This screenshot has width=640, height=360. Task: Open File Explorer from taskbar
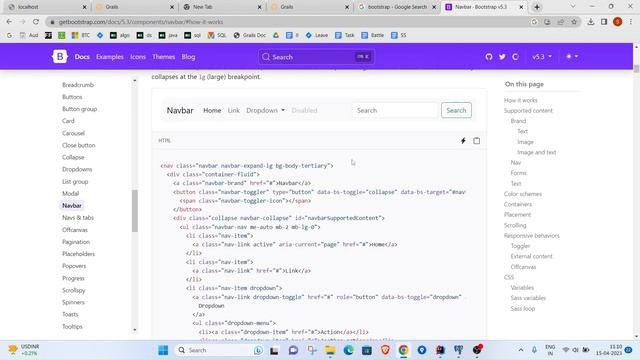330,350
